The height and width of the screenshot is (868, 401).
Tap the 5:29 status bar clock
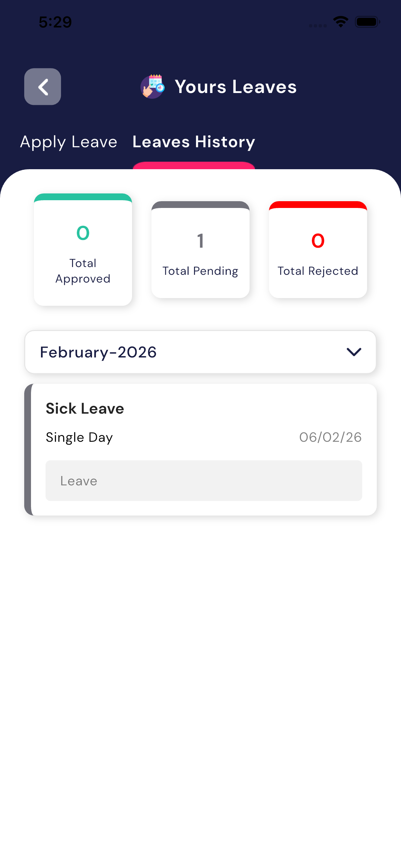coord(55,22)
